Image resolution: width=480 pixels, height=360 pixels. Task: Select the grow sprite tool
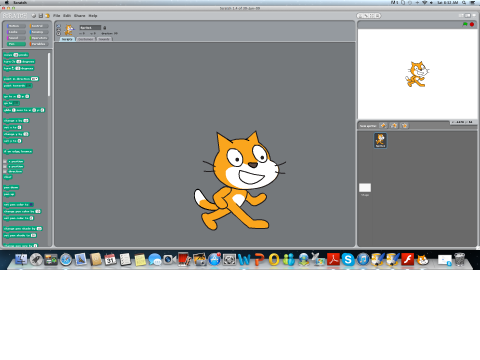[x=372, y=16]
